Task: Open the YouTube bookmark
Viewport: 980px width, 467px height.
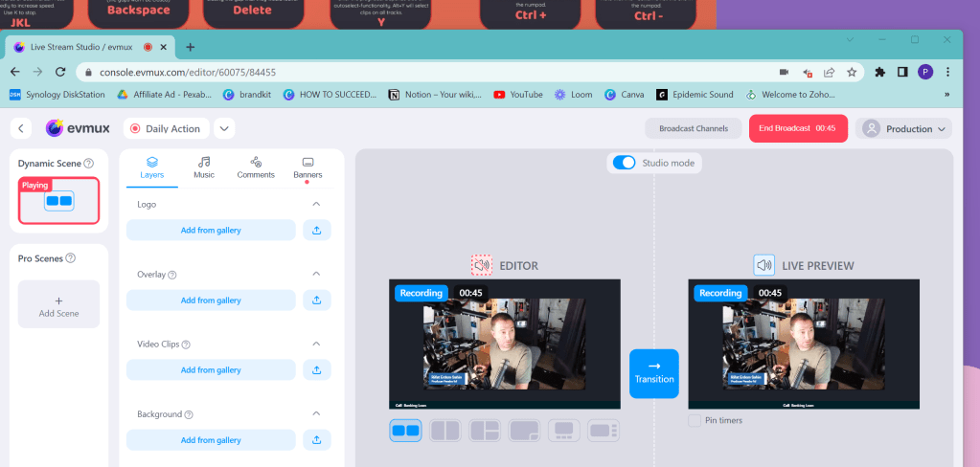Action: [517, 95]
